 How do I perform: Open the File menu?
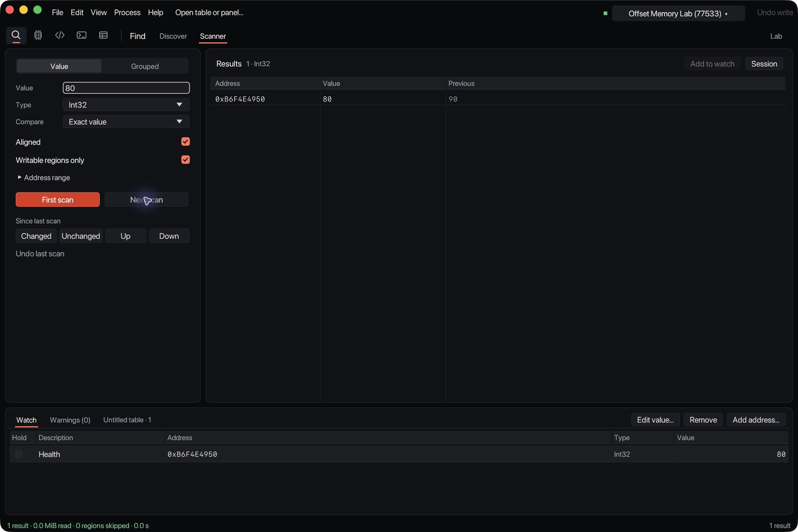(57, 13)
